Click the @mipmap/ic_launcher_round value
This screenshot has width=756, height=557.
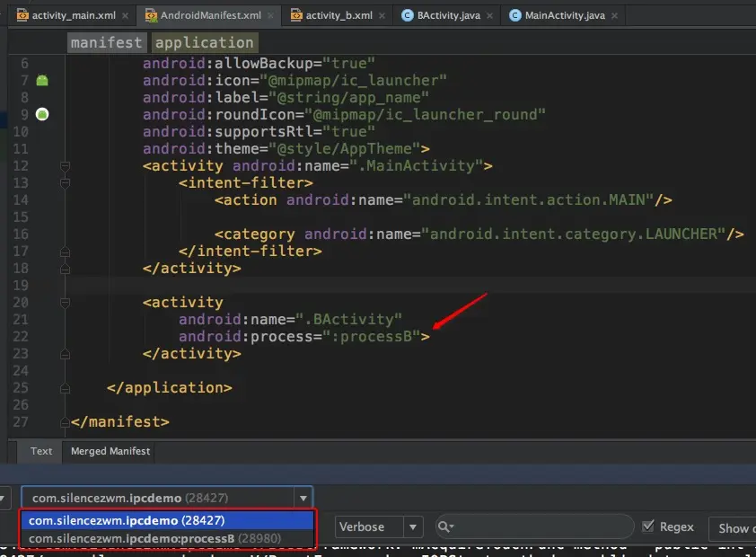point(425,115)
